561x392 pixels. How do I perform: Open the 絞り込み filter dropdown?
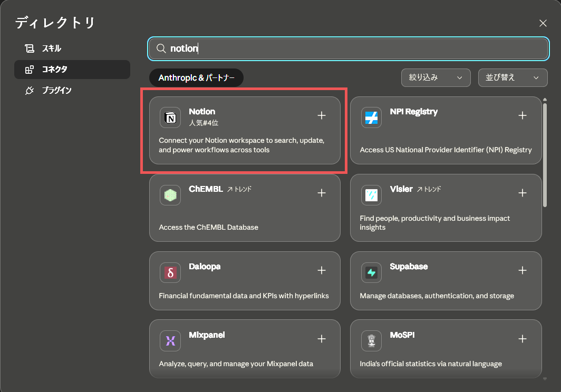[436, 77]
